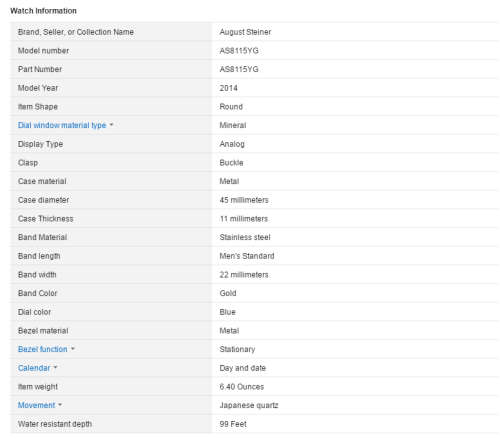Select the Japanese quartz movement value

249,405
